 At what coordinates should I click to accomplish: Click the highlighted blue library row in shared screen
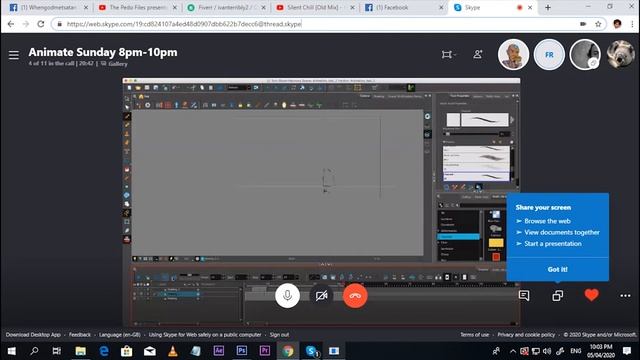458,237
